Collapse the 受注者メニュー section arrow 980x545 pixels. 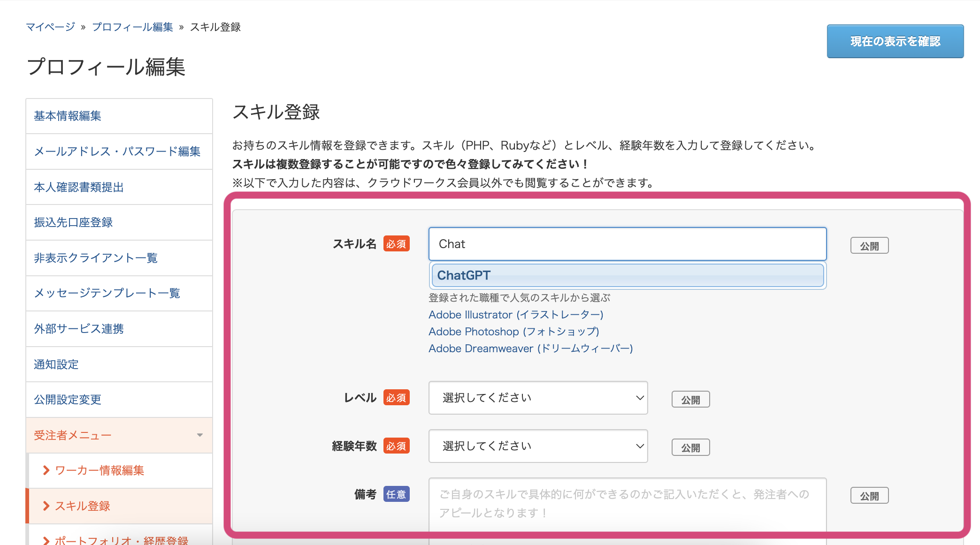(x=200, y=435)
